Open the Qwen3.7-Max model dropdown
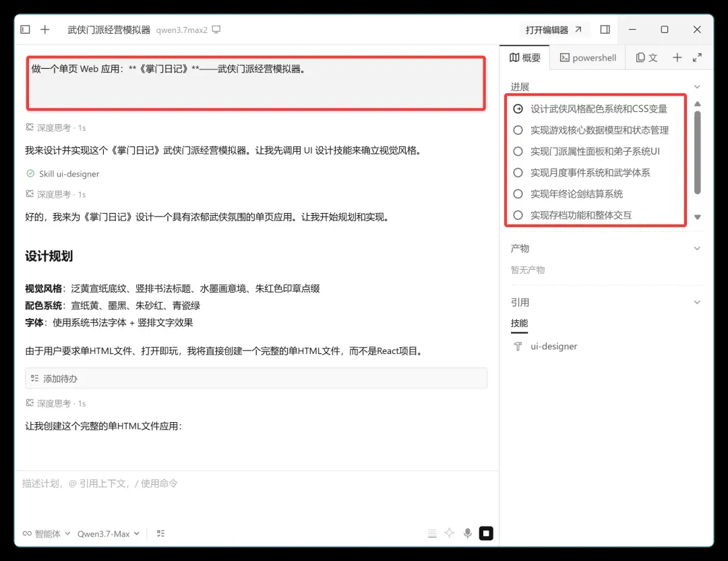The height and width of the screenshot is (561, 728). [108, 533]
